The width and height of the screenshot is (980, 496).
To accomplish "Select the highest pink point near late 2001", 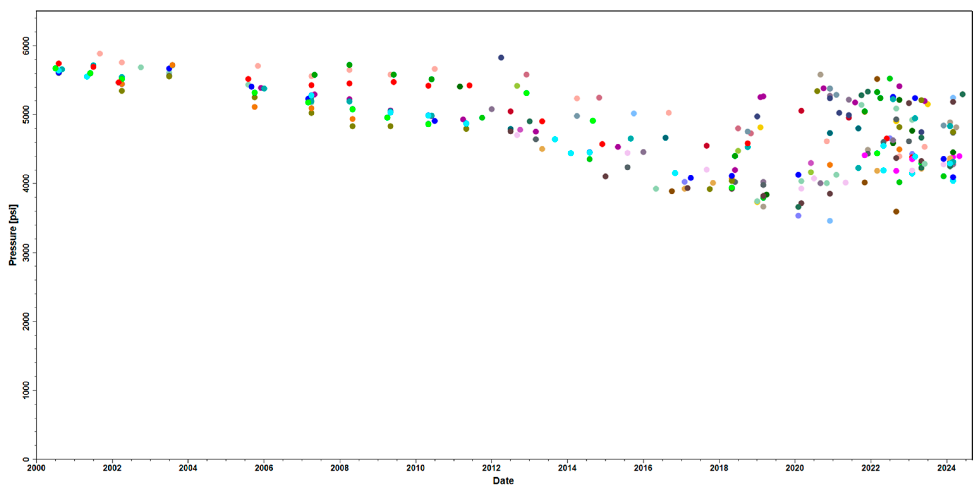I will (100, 54).
